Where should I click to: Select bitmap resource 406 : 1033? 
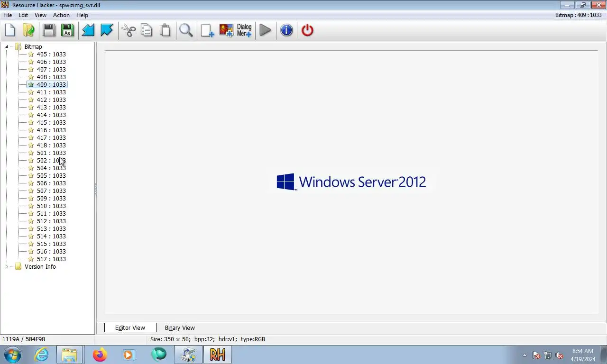click(x=51, y=62)
